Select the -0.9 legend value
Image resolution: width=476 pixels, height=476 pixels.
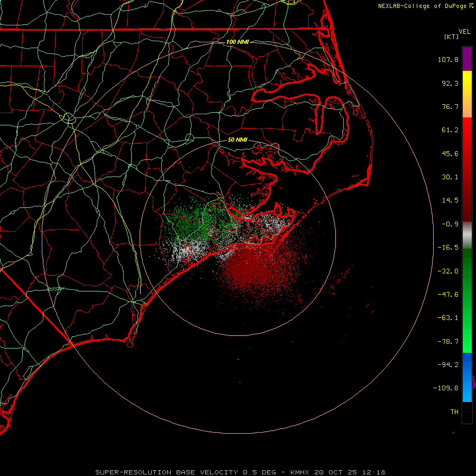[x=450, y=224]
